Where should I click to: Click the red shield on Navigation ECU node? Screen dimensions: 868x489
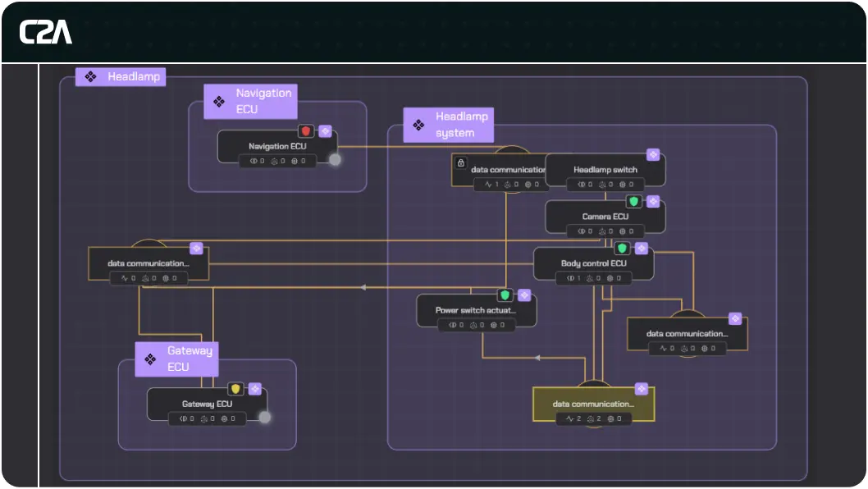(x=305, y=131)
